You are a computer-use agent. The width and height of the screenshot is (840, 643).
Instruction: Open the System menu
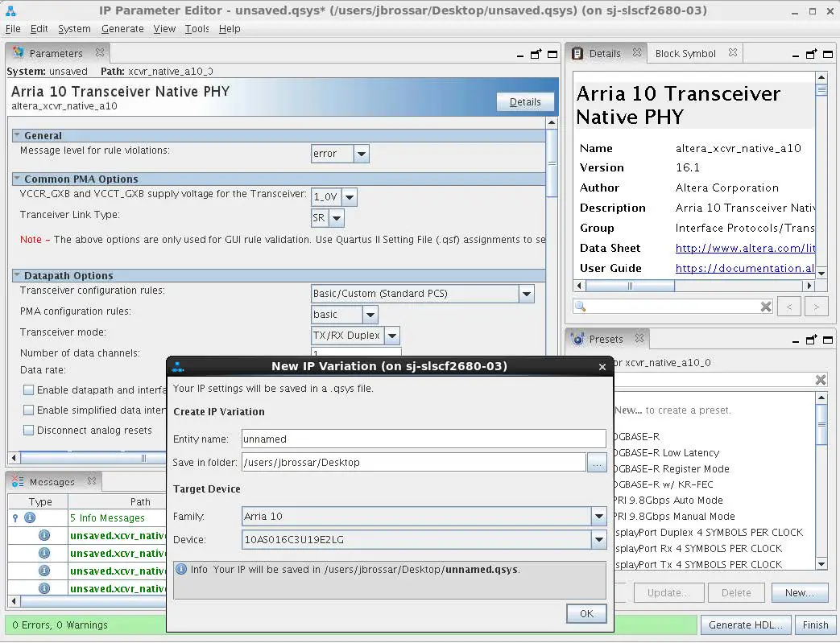[x=74, y=28]
